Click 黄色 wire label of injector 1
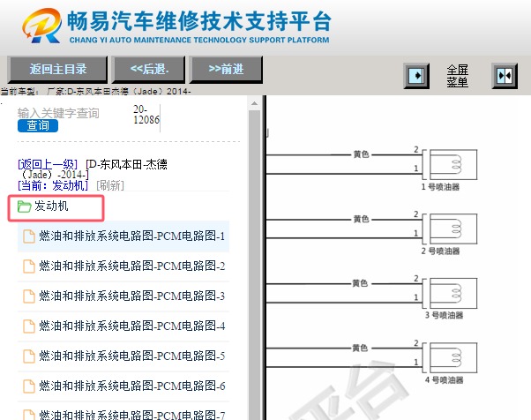 click(x=361, y=154)
